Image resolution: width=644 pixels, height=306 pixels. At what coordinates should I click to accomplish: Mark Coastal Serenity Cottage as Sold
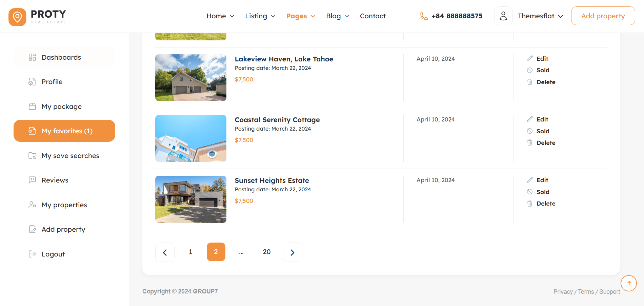point(543,131)
